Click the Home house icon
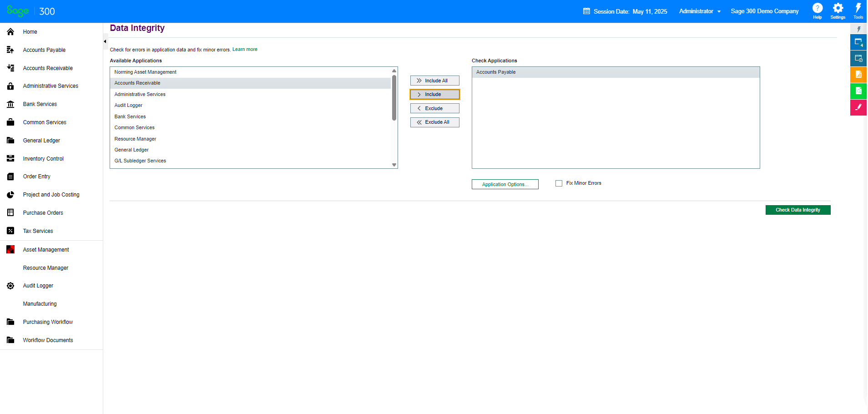The height and width of the screenshot is (414, 868). [x=10, y=32]
